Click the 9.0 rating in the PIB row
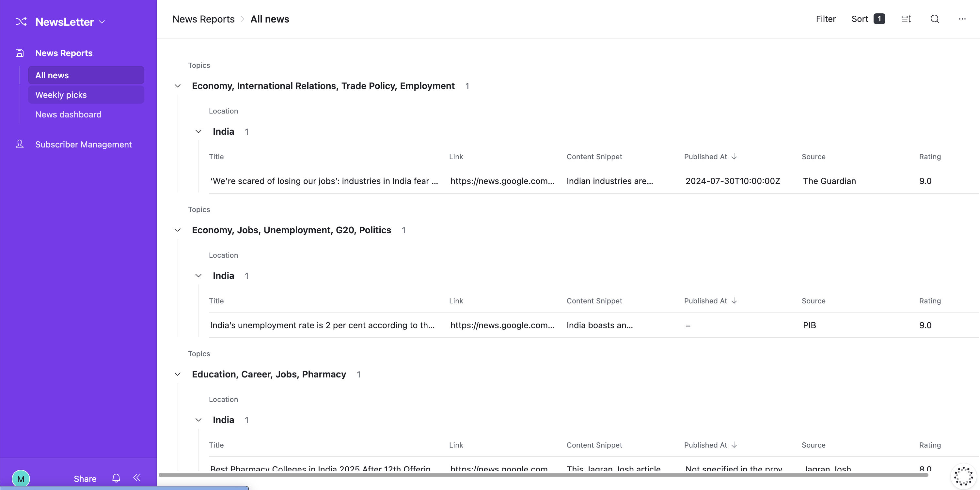This screenshot has height=490, width=980. pyautogui.click(x=925, y=325)
